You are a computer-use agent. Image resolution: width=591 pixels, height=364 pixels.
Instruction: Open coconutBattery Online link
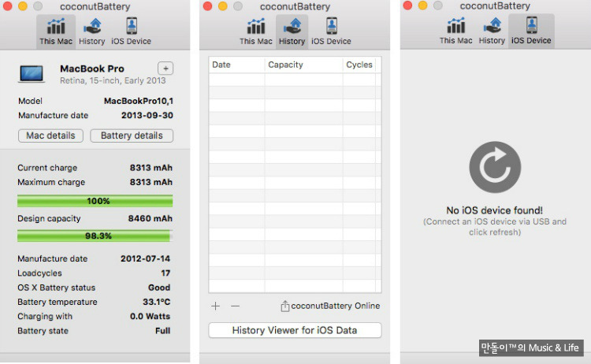tap(336, 306)
